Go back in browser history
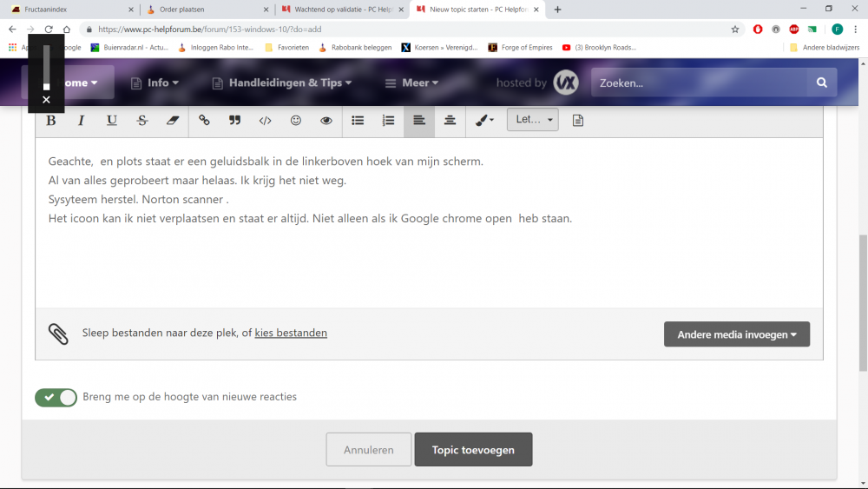Screen dimensions: 868x489 (12, 30)
